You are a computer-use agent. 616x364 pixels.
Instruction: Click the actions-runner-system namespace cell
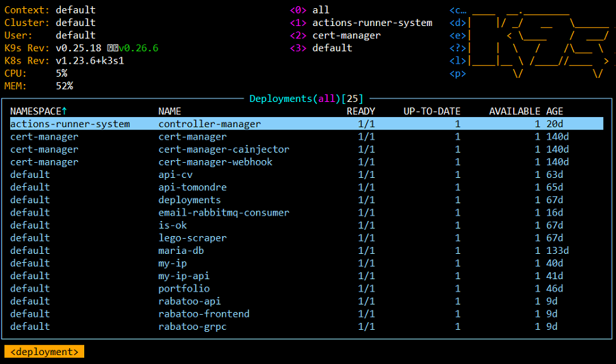coord(70,124)
